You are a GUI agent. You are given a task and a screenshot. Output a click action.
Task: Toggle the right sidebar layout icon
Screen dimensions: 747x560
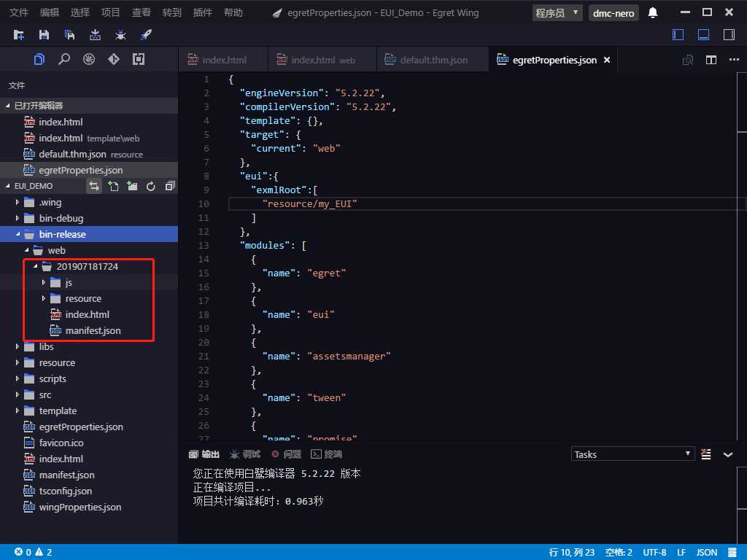point(729,35)
